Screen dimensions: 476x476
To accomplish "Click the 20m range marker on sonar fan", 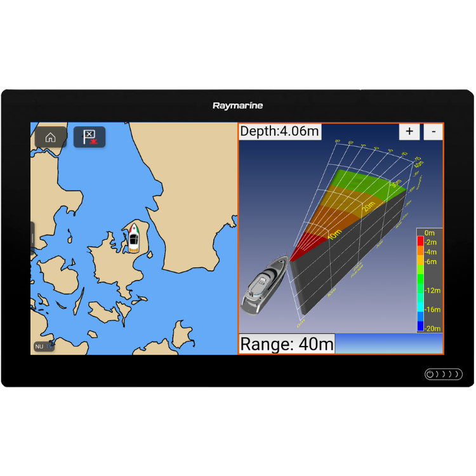I will (x=369, y=207).
